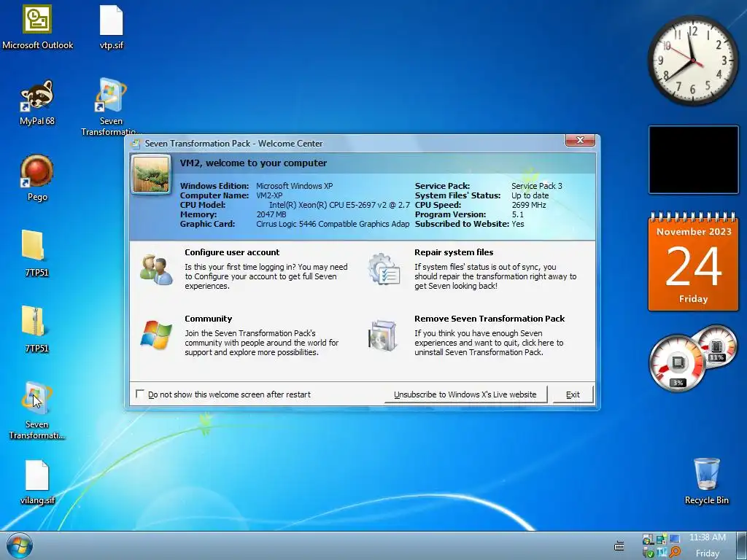This screenshot has width=747, height=560.
Task: Select the 7TP51 zipped folder icon
Action: tap(34, 321)
